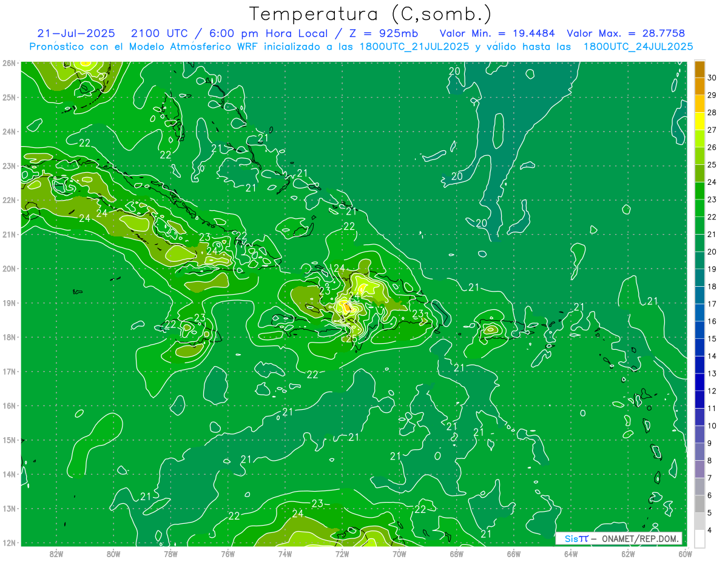Click the '66W' longitude axis label
The width and height of the screenshot is (728, 562).
coord(514,554)
